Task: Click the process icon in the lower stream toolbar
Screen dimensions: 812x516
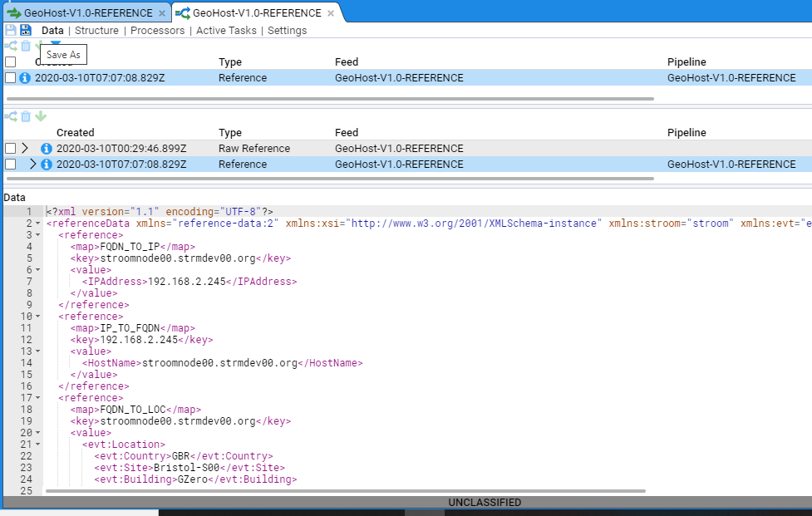Action: [11, 116]
